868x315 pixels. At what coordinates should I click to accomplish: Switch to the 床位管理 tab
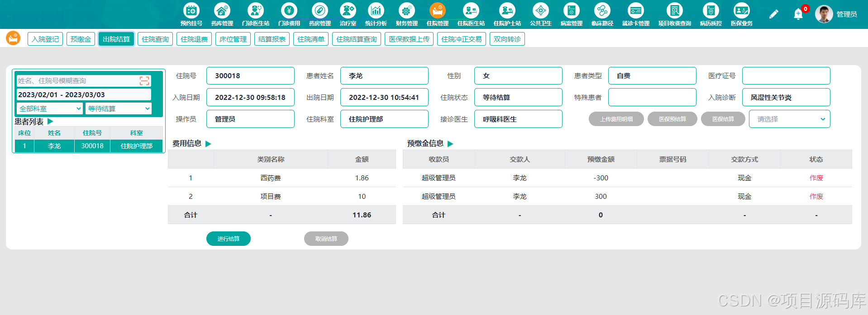(233, 39)
